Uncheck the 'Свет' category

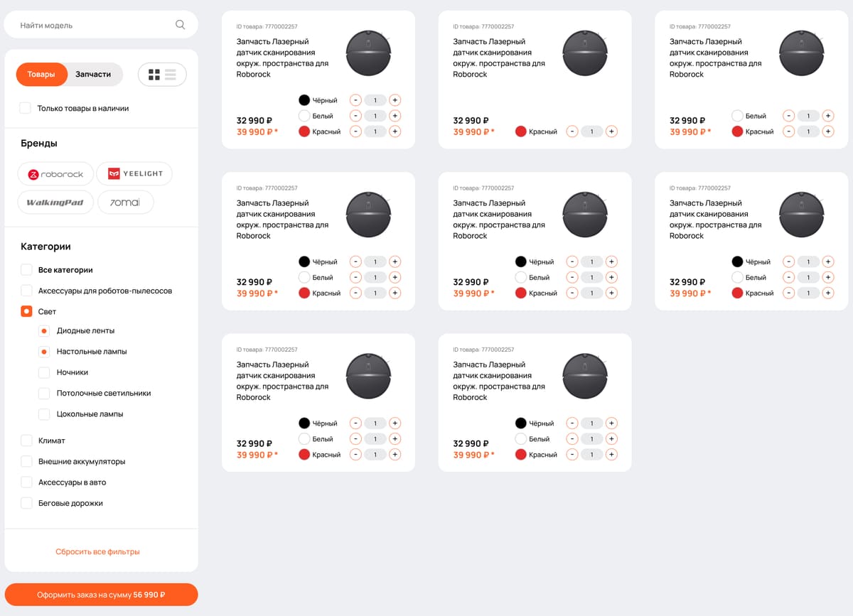[26, 311]
